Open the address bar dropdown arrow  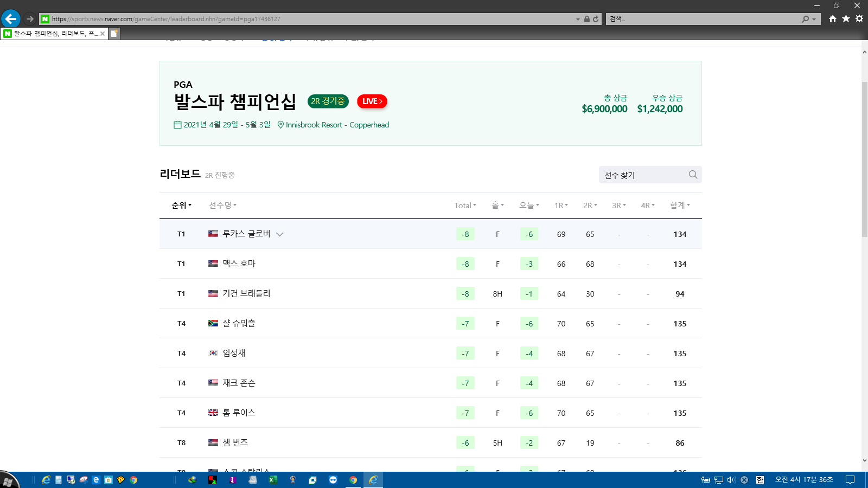[x=578, y=19]
